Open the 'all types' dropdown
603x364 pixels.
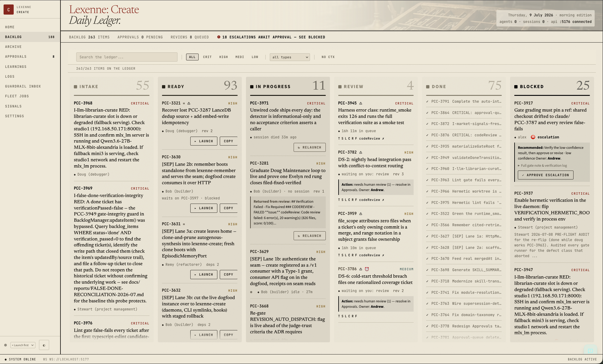coord(290,57)
